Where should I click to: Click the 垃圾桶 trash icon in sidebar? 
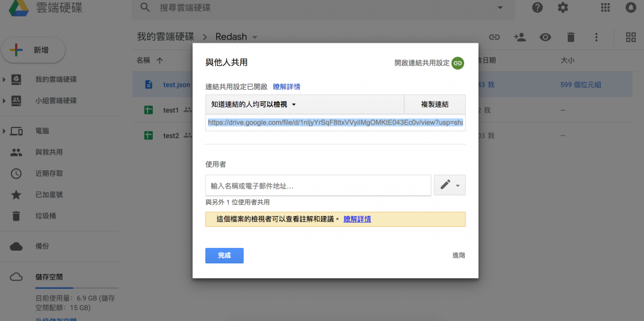(16, 216)
